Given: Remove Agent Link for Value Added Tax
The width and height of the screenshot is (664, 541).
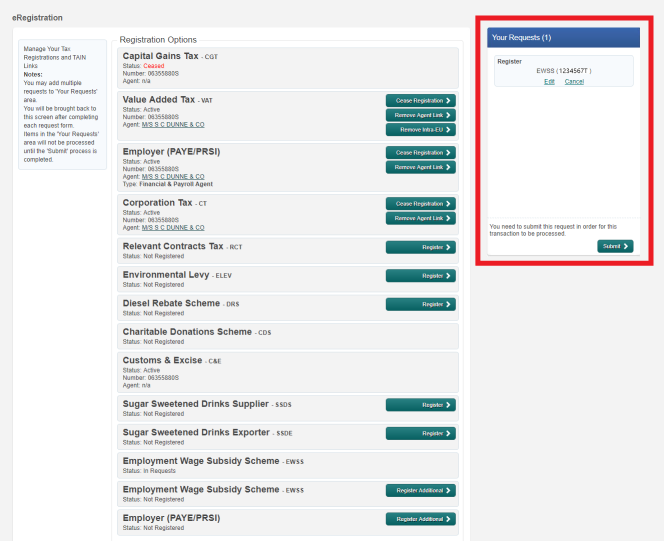Looking at the screenshot, I should pos(420,115).
